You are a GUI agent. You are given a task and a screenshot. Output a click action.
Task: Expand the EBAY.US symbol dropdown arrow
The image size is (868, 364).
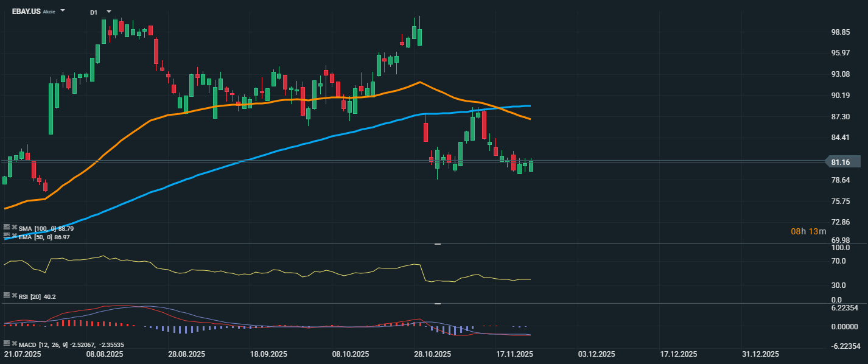pos(63,11)
